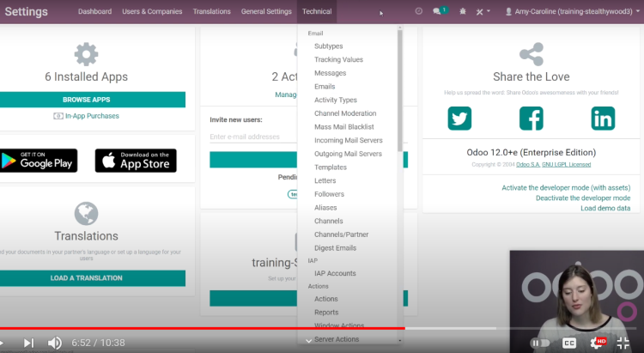The width and height of the screenshot is (644, 353).
Task: Open Channels/Partner entry
Action: [x=341, y=234]
